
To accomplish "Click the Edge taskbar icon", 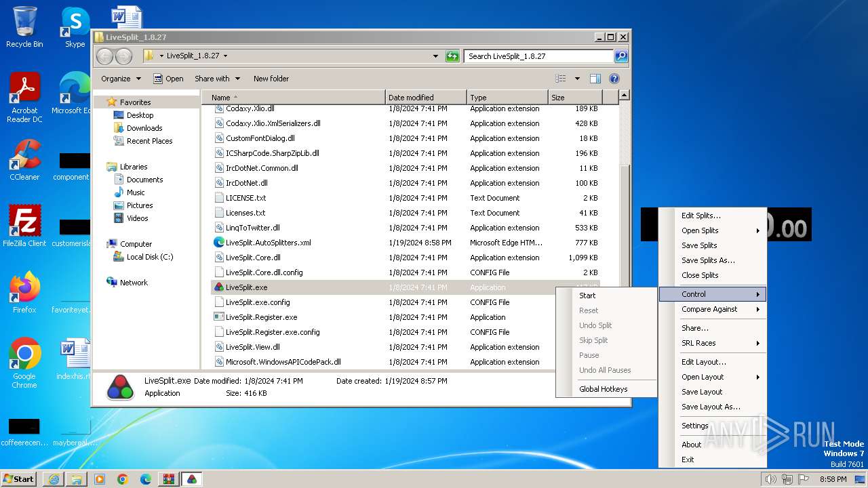I will (146, 479).
